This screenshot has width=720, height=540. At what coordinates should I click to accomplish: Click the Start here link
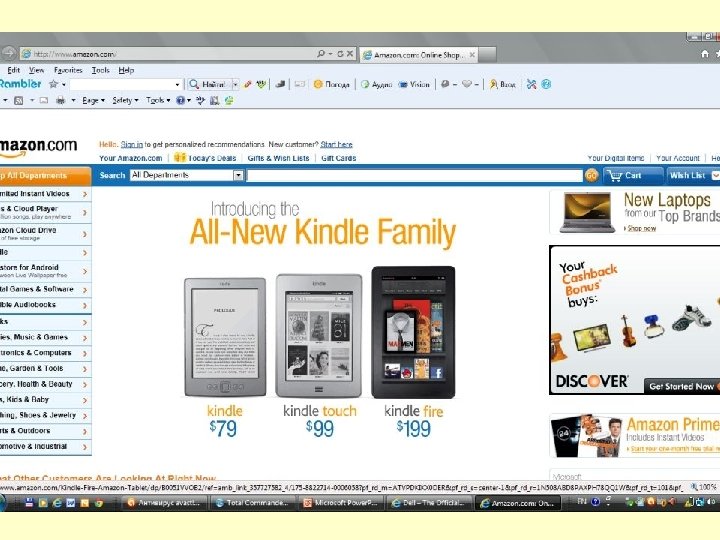[x=336, y=144]
